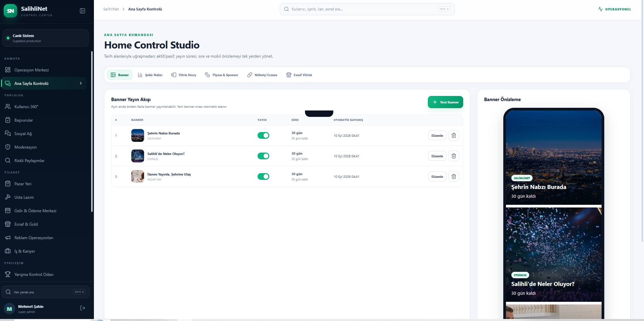This screenshot has width=644, height=321.
Task: Click the Moderasyon shield icon
Action: click(x=8, y=147)
